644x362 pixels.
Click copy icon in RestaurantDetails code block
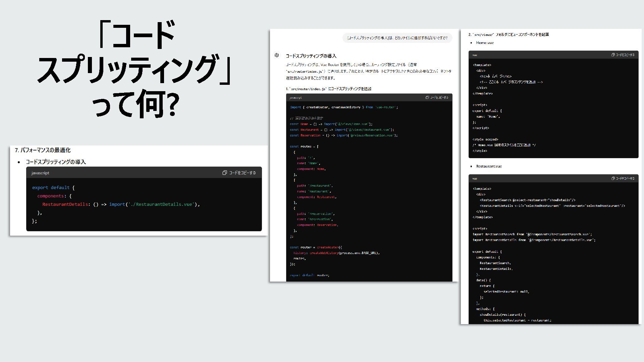coord(225,173)
